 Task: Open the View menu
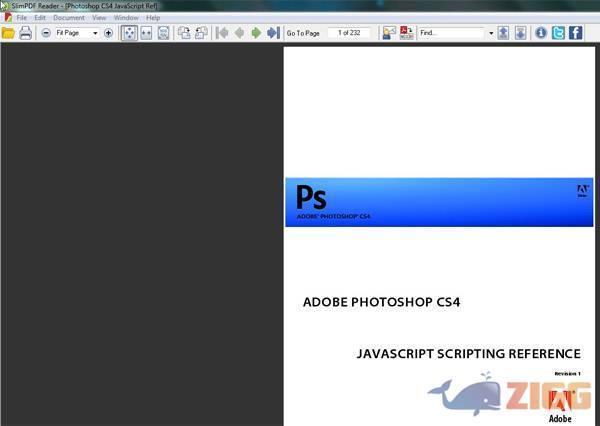click(99, 18)
